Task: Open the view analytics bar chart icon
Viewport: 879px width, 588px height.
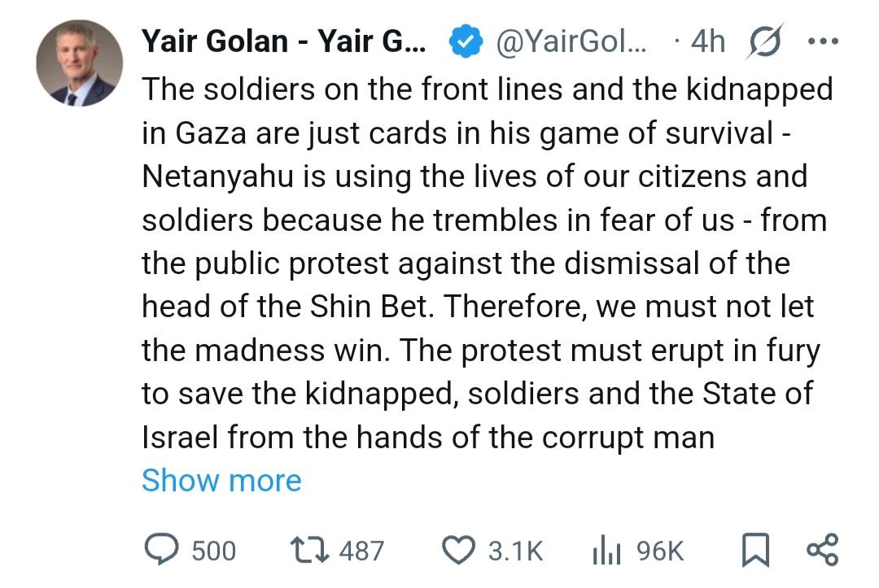Action: pos(607,551)
